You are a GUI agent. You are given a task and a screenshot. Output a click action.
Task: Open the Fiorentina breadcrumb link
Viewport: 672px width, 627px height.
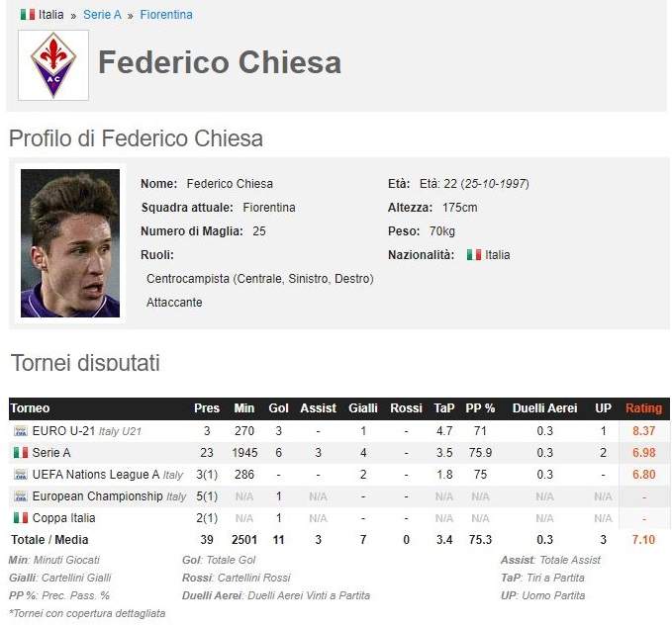[x=166, y=15]
